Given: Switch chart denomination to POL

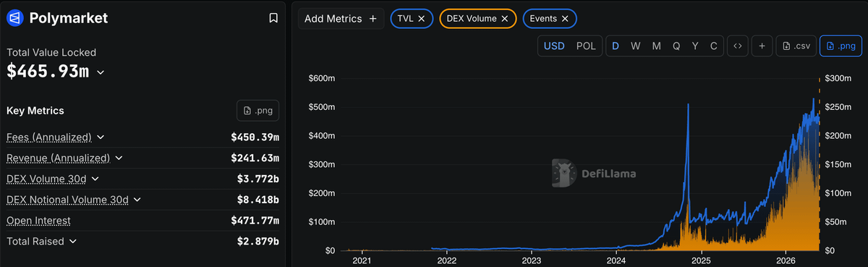Looking at the screenshot, I should pos(586,46).
